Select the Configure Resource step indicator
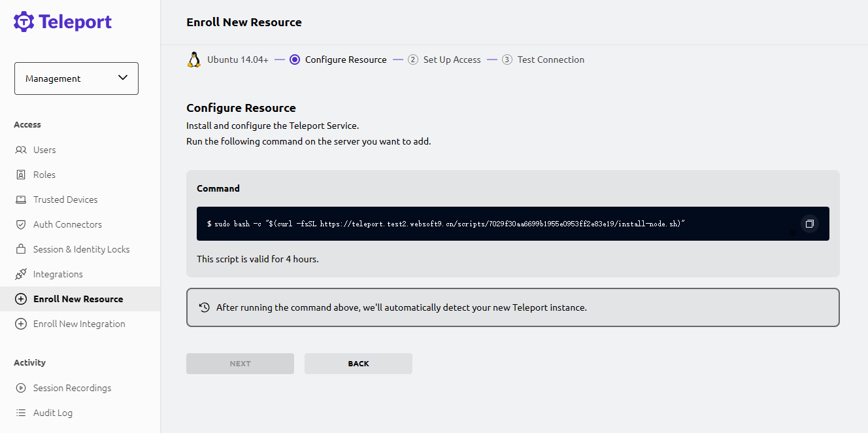The image size is (868, 433). [295, 60]
